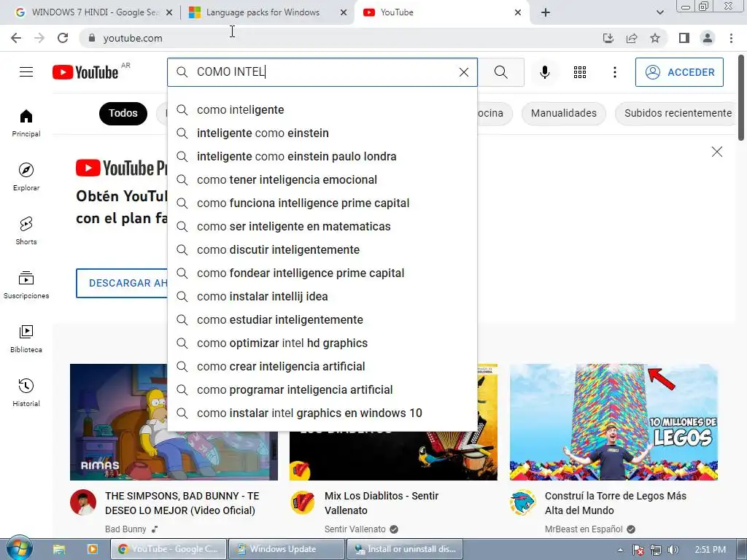Image resolution: width=747 pixels, height=560 pixels.
Task: Choose 'como fondear intelligence prime capital' suggestion
Action: click(x=322, y=273)
